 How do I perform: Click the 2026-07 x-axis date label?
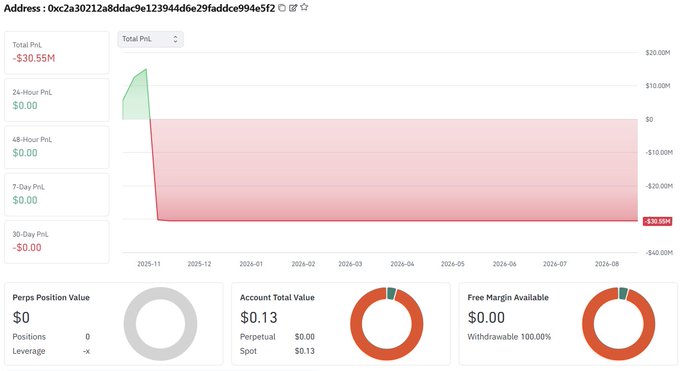click(x=555, y=264)
